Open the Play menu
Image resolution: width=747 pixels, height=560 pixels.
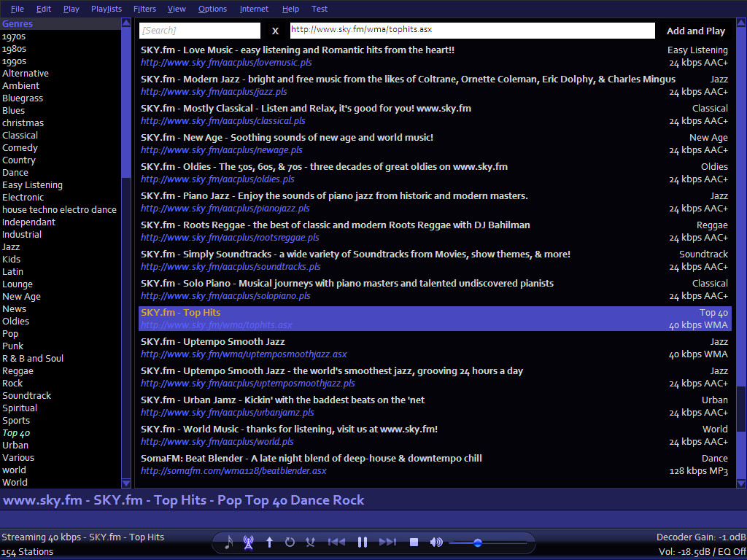coord(71,9)
